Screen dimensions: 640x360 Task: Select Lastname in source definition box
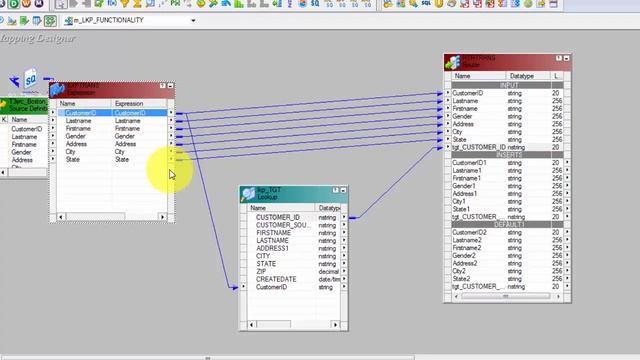pos(24,137)
